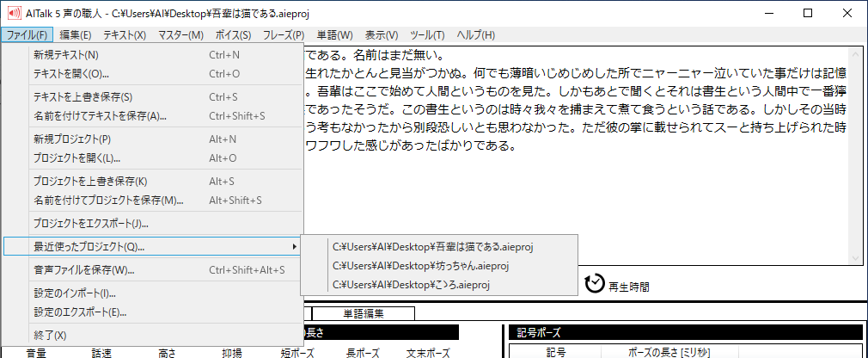The height and width of the screenshot is (358, 868).
Task: Open recent project 坊っちゃん.aieproj
Action: coord(439,265)
